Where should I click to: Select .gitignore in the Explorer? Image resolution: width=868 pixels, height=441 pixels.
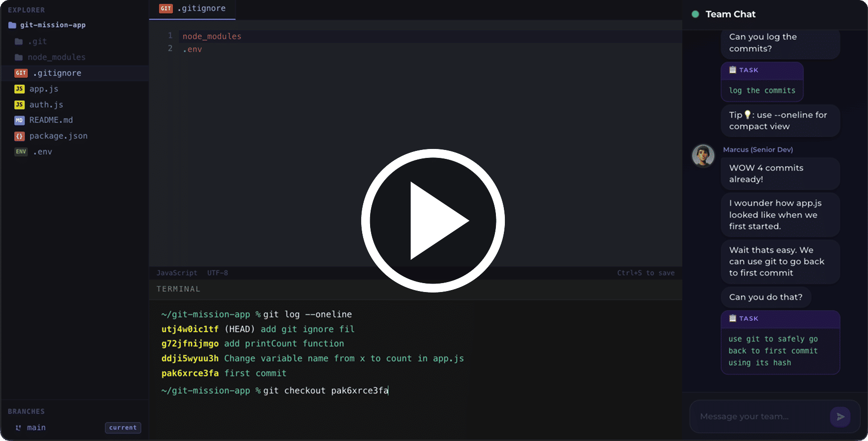[x=75, y=73]
